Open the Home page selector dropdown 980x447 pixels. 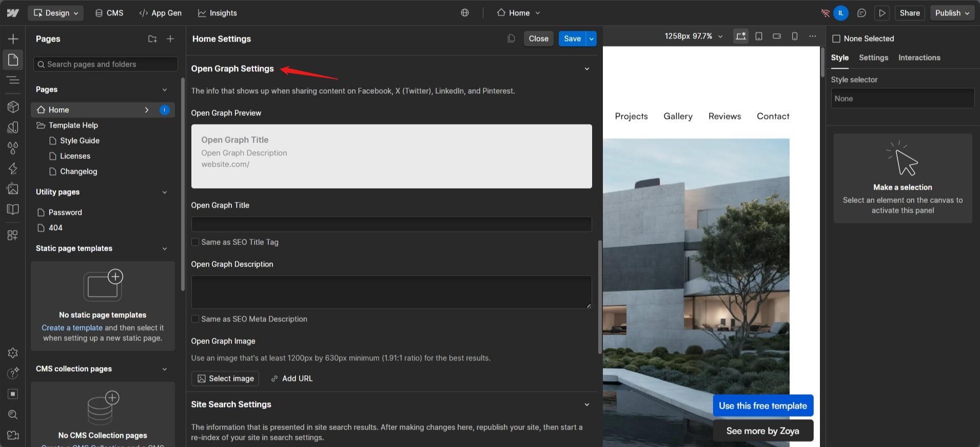(518, 13)
